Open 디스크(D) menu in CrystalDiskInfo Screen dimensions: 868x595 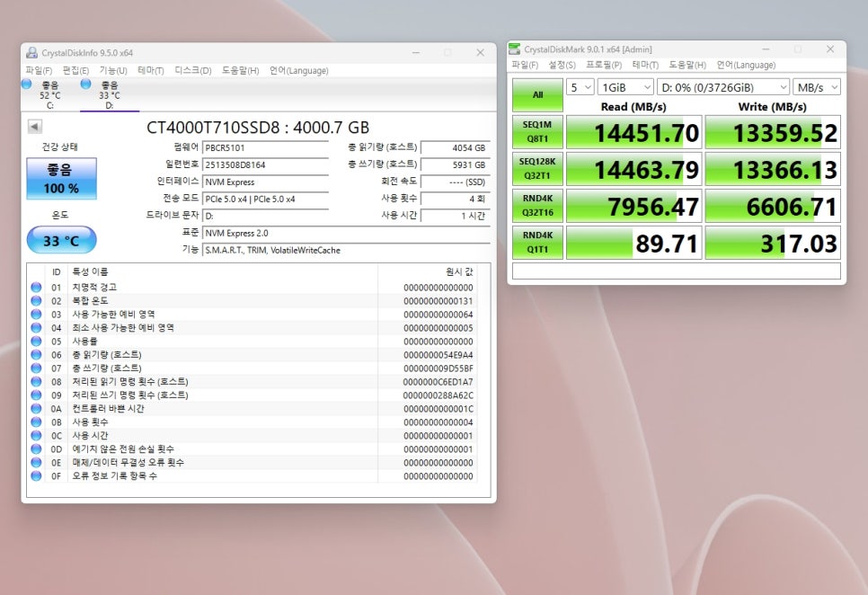(x=193, y=70)
